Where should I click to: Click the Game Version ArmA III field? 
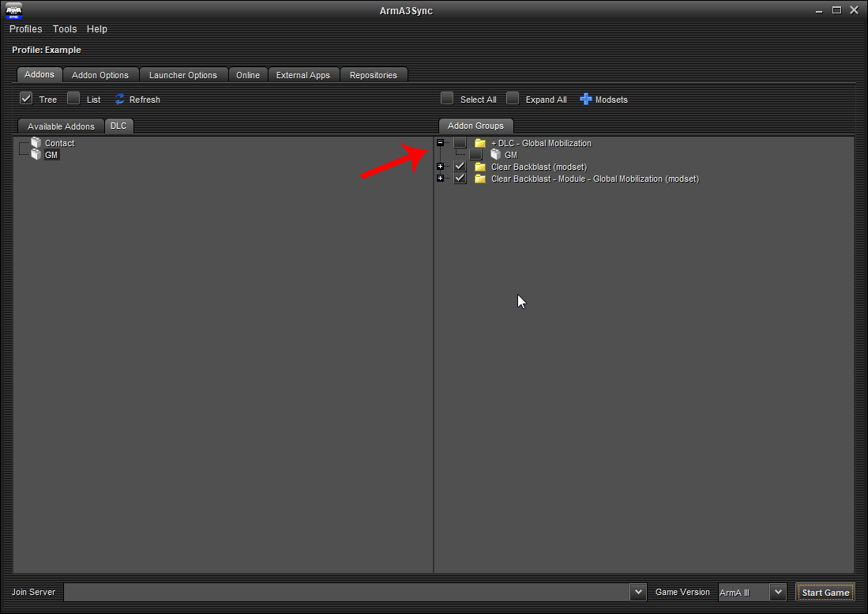[x=744, y=593]
